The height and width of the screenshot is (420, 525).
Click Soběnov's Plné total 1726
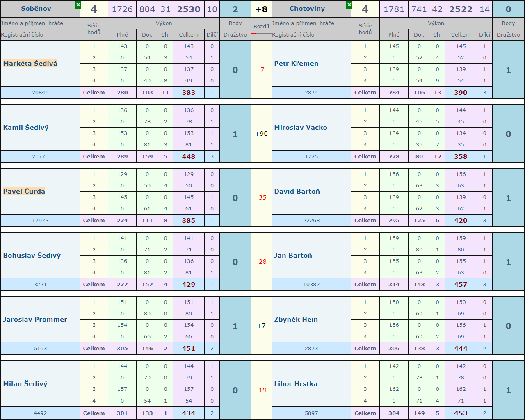122,9
